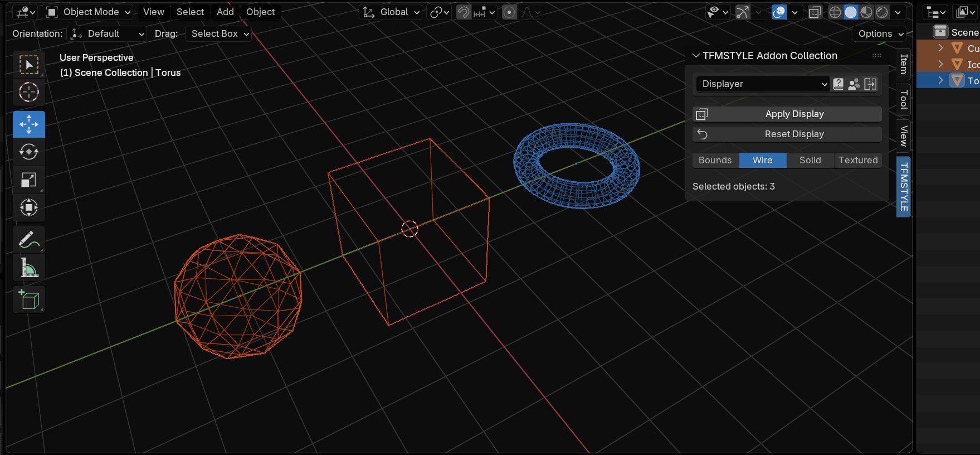Switch to solid viewport shading

(x=851, y=12)
